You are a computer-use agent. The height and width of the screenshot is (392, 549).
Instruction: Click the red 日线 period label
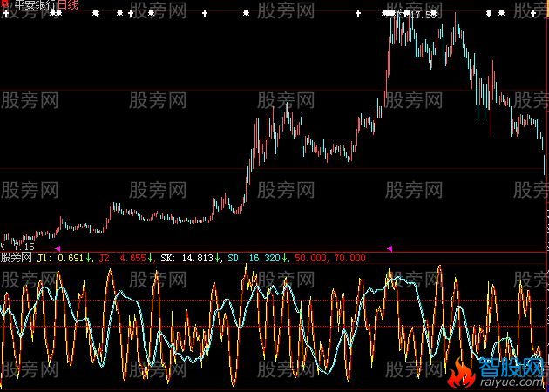68,5
